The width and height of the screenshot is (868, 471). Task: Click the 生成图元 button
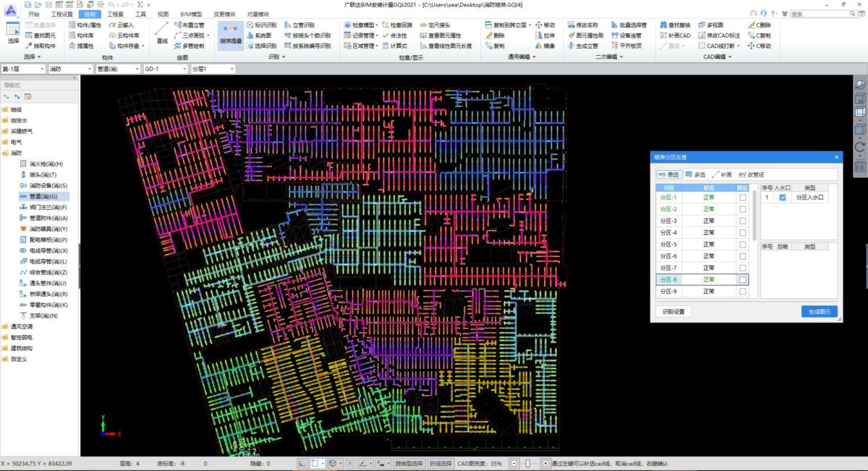[820, 312]
